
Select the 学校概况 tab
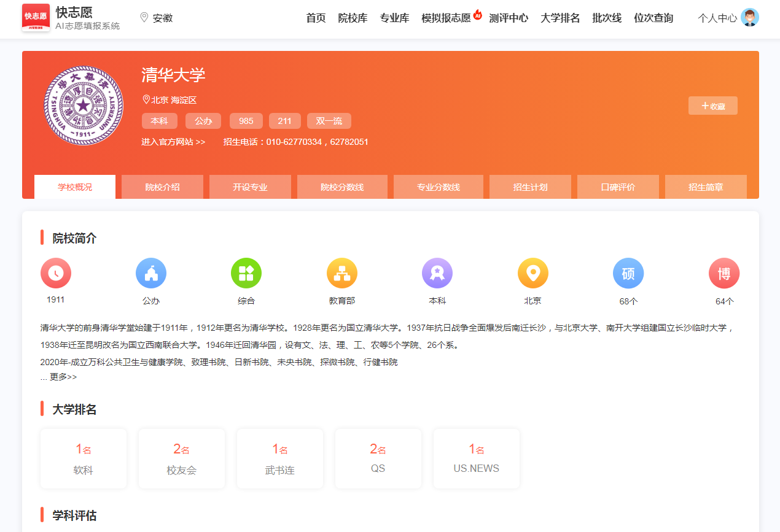pos(75,187)
